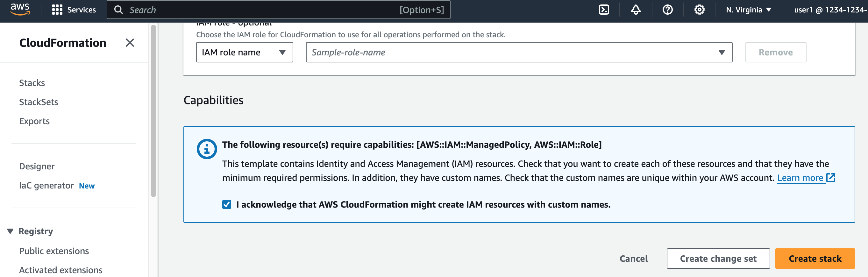Click the AWS logo
Screen dimensions: 868x277
pyautogui.click(x=20, y=9)
